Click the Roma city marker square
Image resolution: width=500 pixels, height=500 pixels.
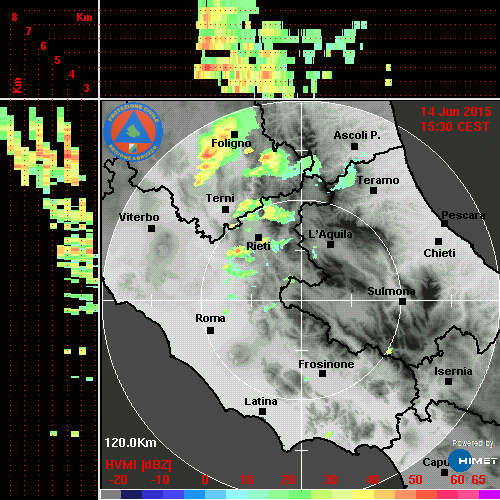tap(210, 330)
